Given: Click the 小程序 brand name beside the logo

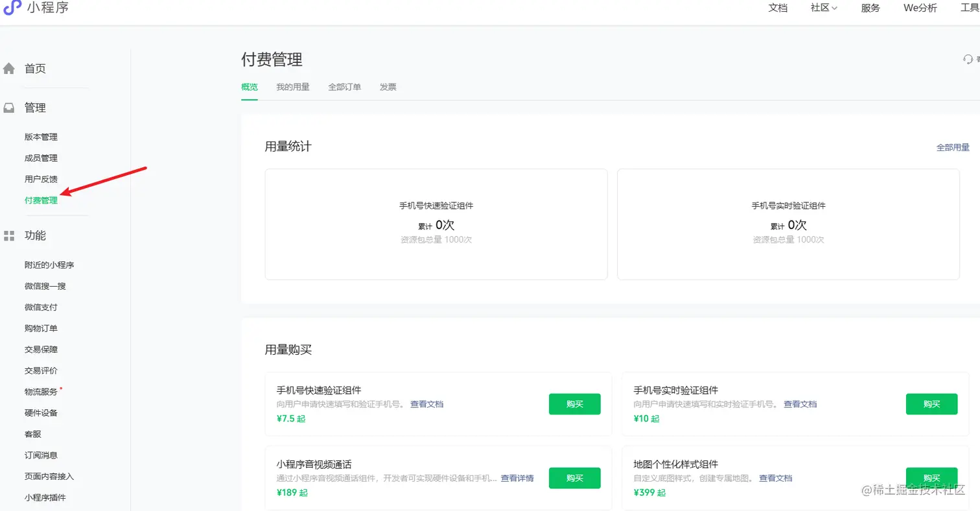Looking at the screenshot, I should coord(48,8).
